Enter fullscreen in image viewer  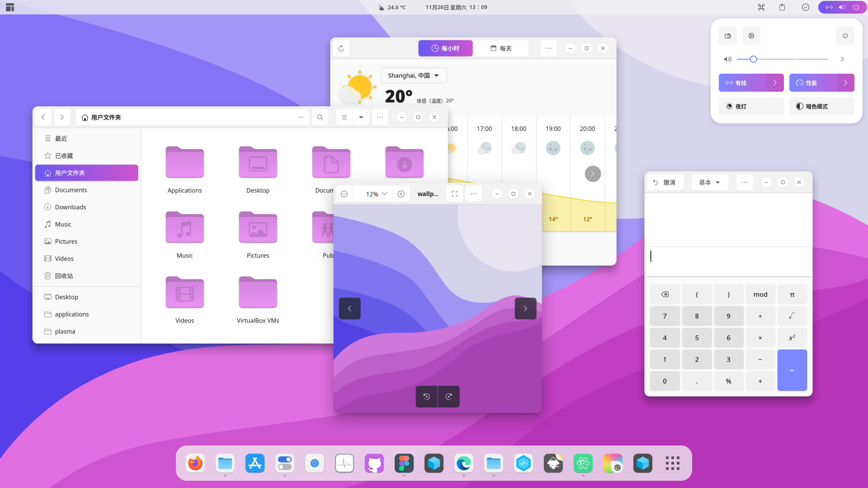455,194
